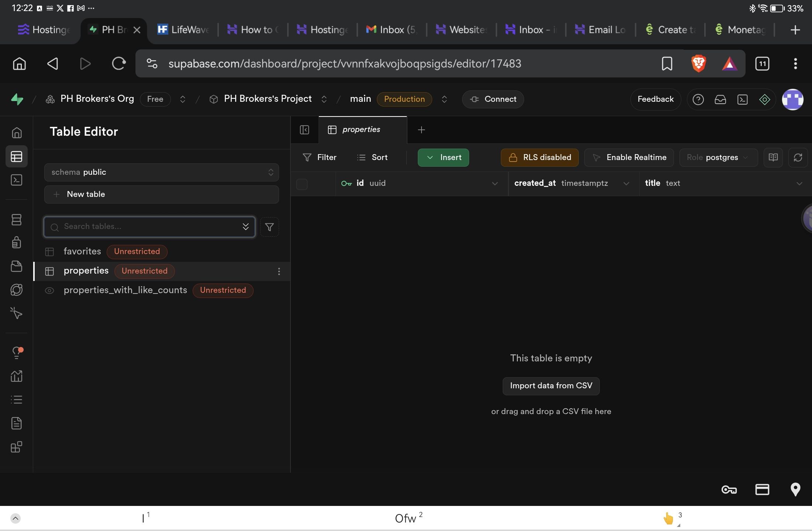Open the Edge Functions sidebar icon
The width and height of the screenshot is (812, 531).
click(17, 290)
